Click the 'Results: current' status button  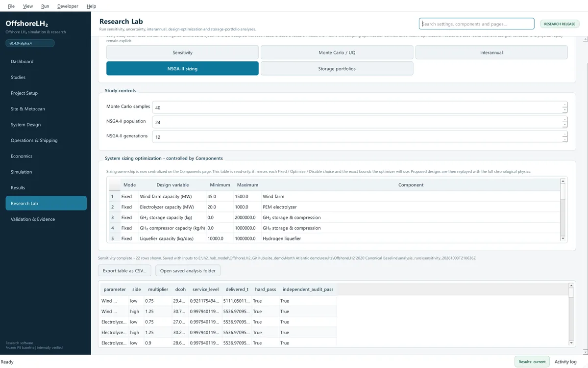532,362
